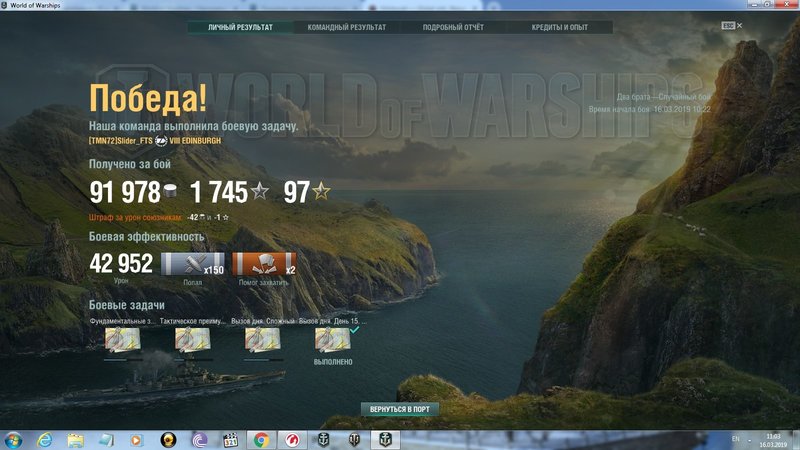Open the Подробный отчёт tab
Viewport: 800px width, 450px height.
pyautogui.click(x=453, y=27)
